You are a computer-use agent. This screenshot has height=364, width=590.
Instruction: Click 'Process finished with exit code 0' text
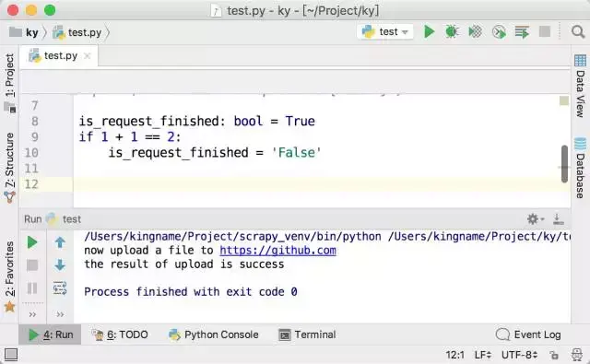click(191, 292)
